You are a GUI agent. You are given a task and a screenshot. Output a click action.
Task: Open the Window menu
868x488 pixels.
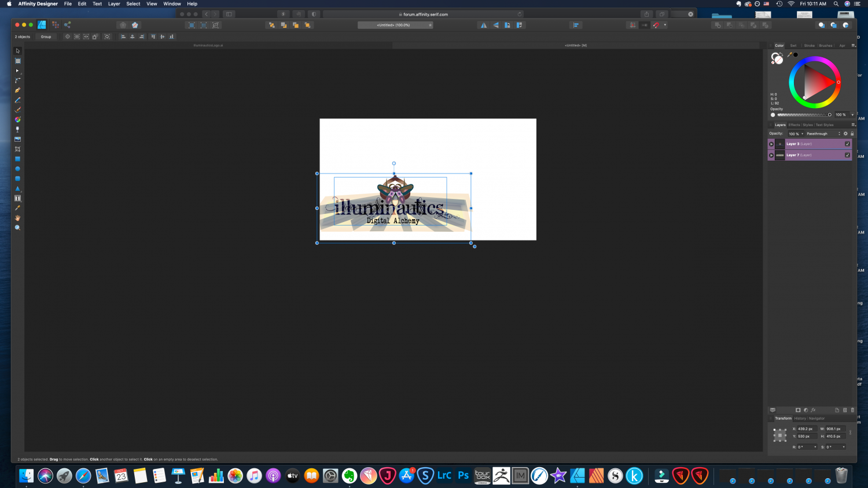(172, 3)
